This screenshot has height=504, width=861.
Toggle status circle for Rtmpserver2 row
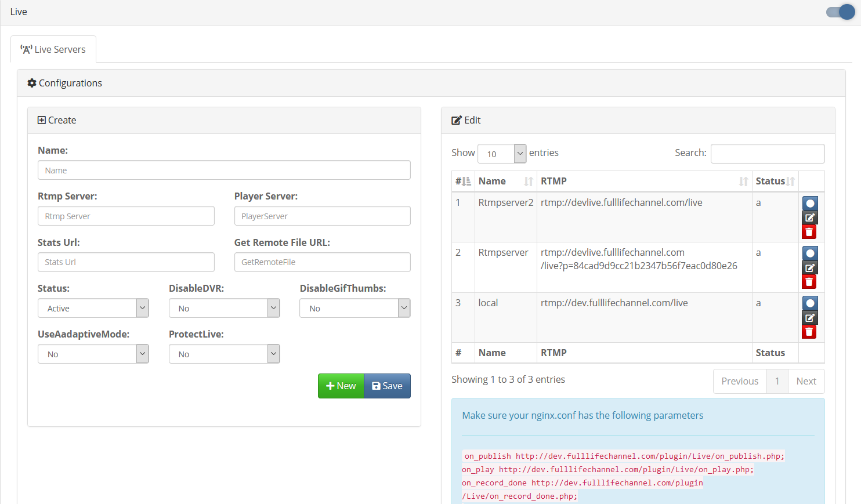point(810,204)
